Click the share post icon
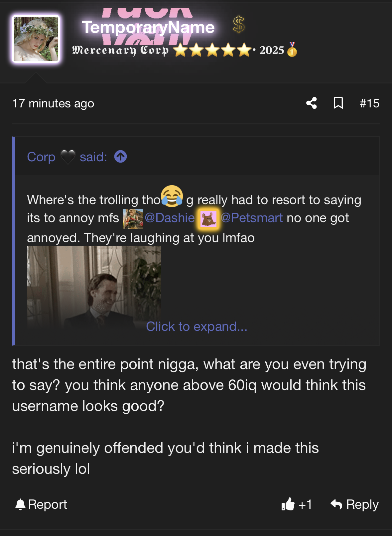The height and width of the screenshot is (536, 392). coord(312,103)
